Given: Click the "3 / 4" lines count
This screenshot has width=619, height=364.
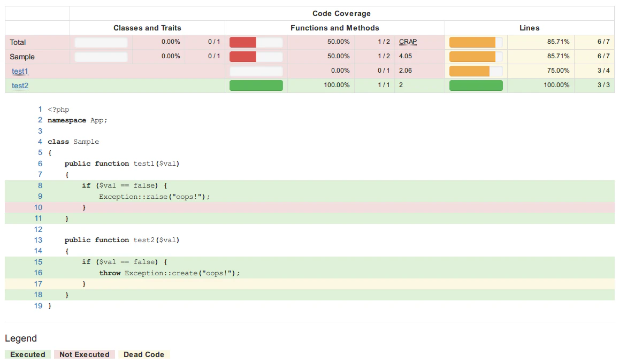Looking at the screenshot, I should pyautogui.click(x=603, y=71).
